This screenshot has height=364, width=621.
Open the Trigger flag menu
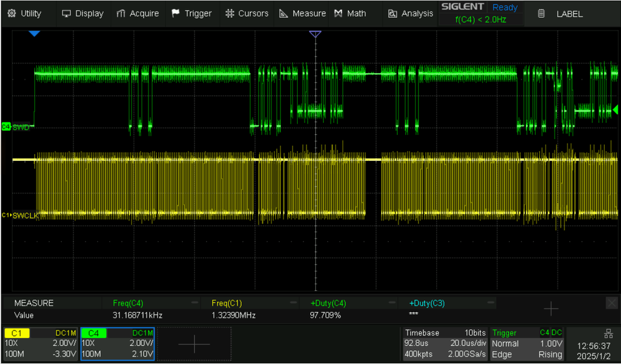(191, 14)
